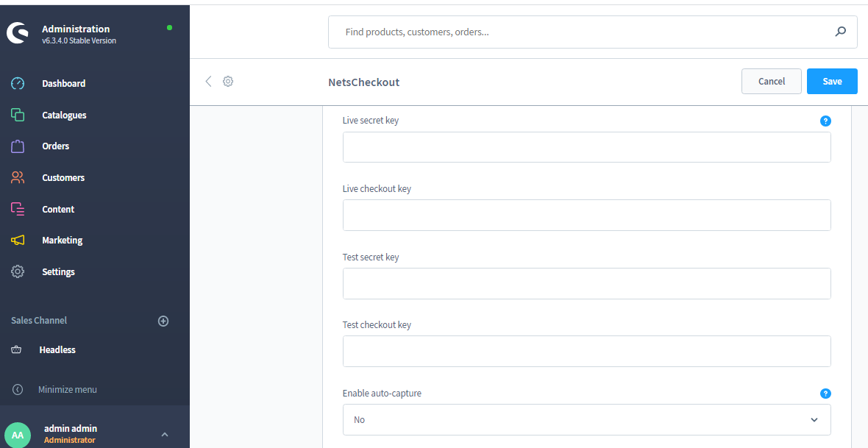Viewport: 868px width, 448px height.
Task: Save the NetsCheckout configuration
Action: tap(832, 82)
